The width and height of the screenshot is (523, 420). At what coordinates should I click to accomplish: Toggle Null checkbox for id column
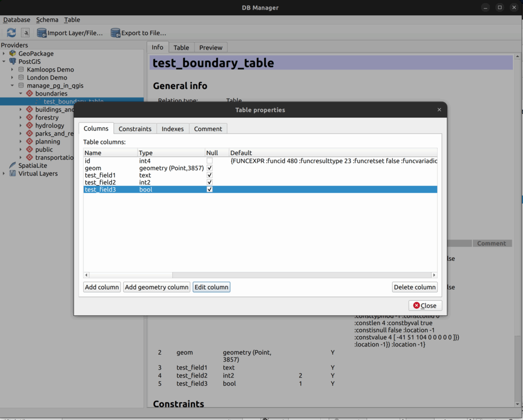(x=209, y=161)
